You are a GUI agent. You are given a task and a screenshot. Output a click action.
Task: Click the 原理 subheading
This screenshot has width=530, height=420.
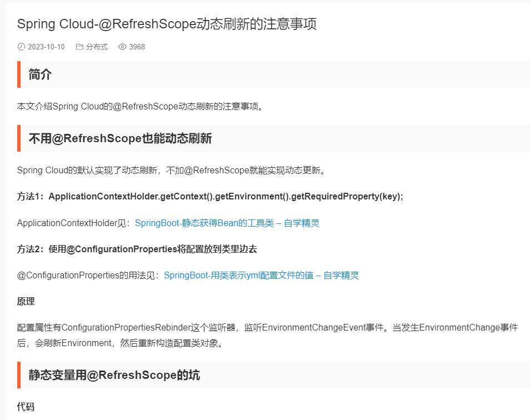[26, 301]
